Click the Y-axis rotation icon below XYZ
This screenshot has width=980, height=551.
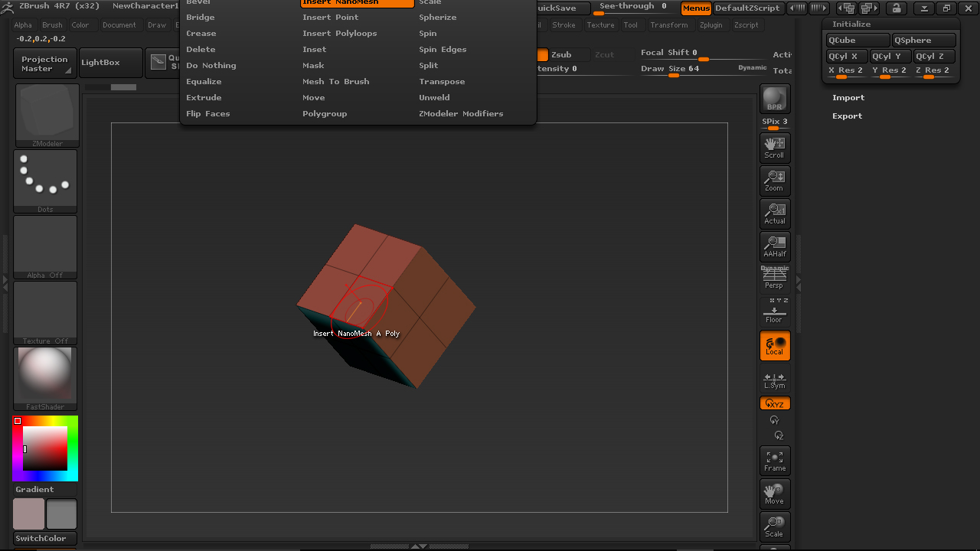[x=774, y=420]
